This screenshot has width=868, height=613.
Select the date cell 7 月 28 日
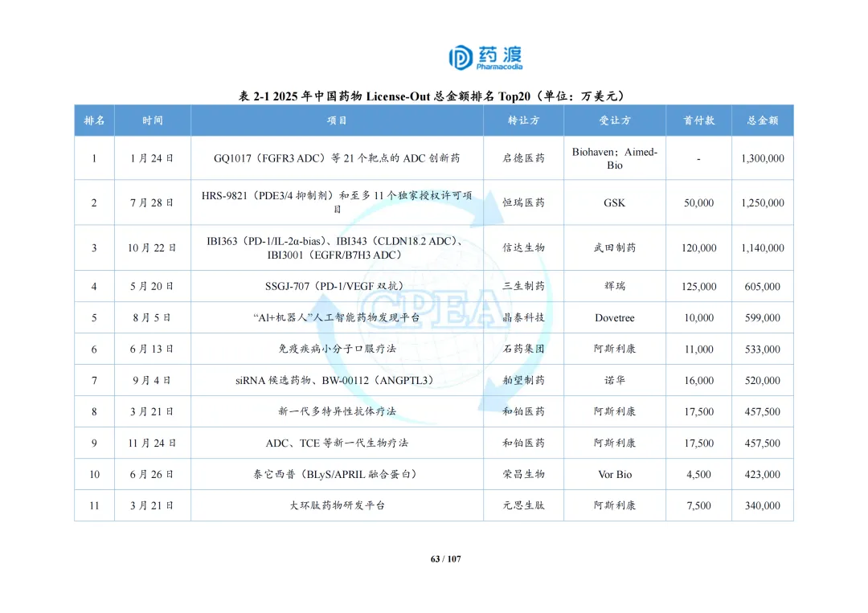(152, 203)
